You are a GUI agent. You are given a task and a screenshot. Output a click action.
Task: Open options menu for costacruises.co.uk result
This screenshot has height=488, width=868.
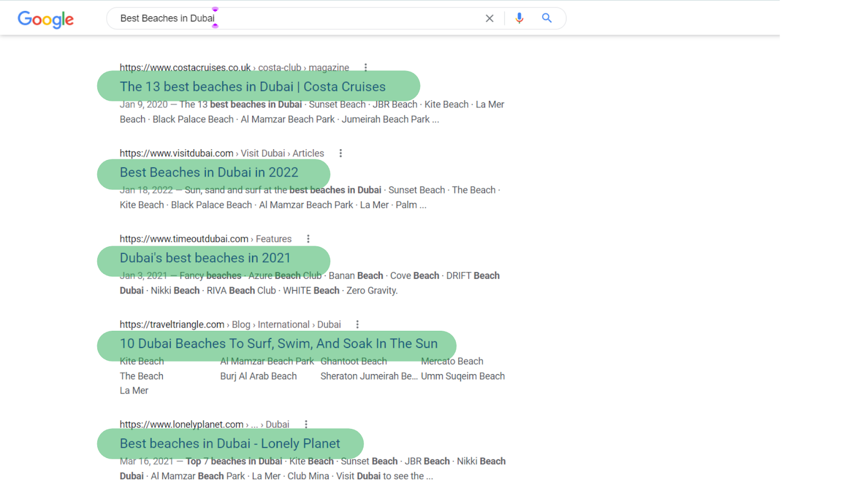click(366, 67)
